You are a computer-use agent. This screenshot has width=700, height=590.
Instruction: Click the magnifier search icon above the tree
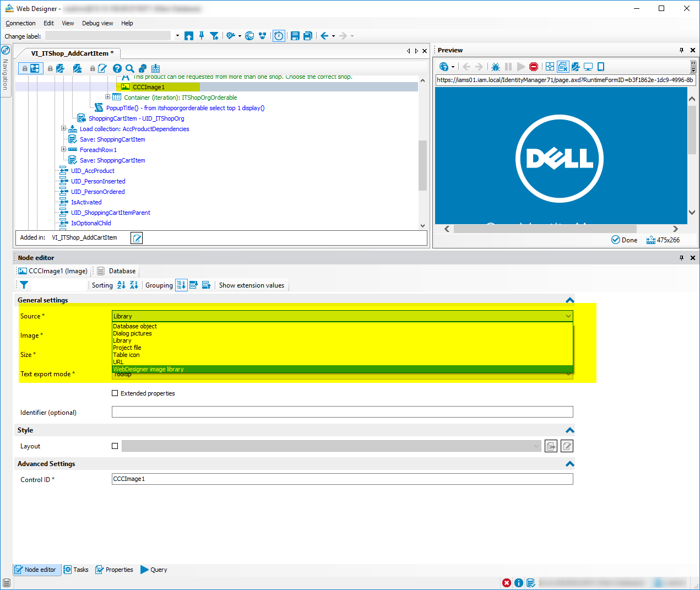click(x=130, y=68)
